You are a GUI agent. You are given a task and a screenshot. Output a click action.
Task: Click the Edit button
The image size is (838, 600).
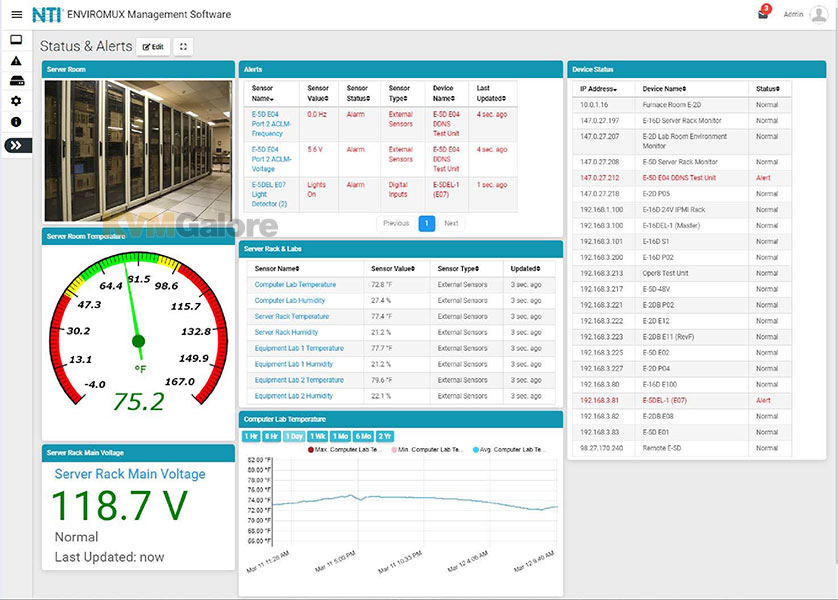pyautogui.click(x=153, y=46)
